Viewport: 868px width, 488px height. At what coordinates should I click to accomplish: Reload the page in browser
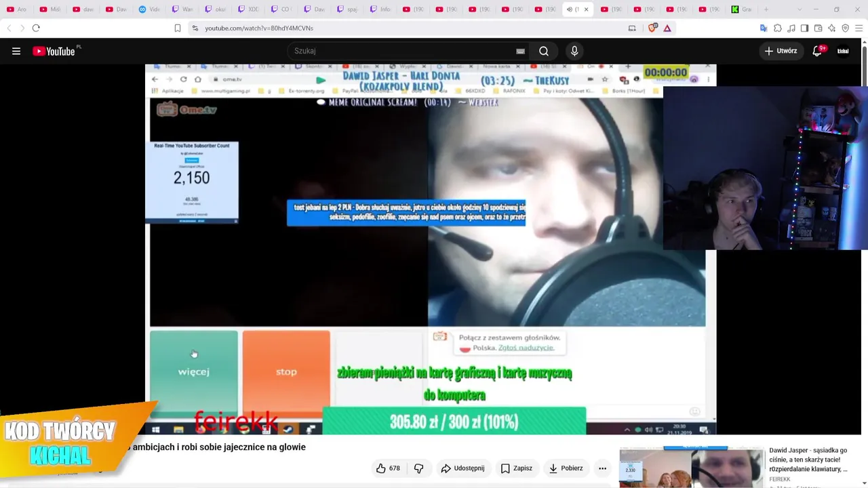tap(36, 28)
